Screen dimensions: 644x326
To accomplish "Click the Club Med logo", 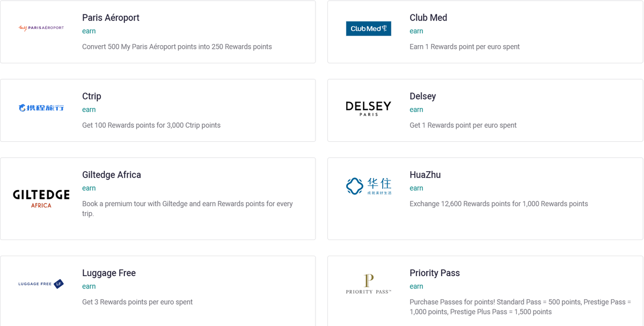I will pyautogui.click(x=368, y=28).
